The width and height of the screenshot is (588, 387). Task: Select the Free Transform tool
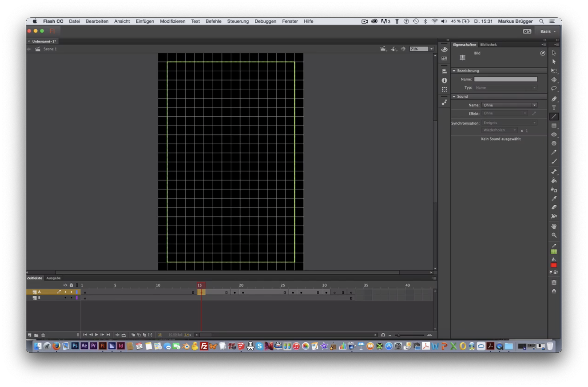554,71
